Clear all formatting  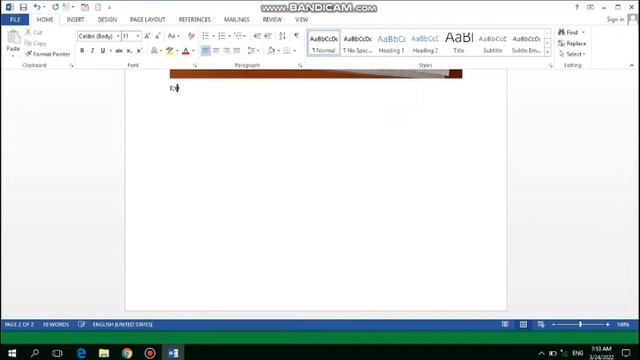pos(191,36)
